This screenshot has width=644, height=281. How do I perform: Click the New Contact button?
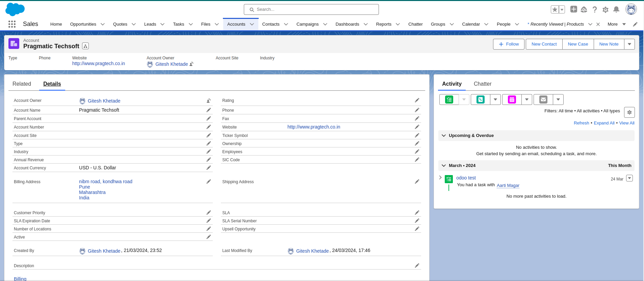tap(544, 44)
